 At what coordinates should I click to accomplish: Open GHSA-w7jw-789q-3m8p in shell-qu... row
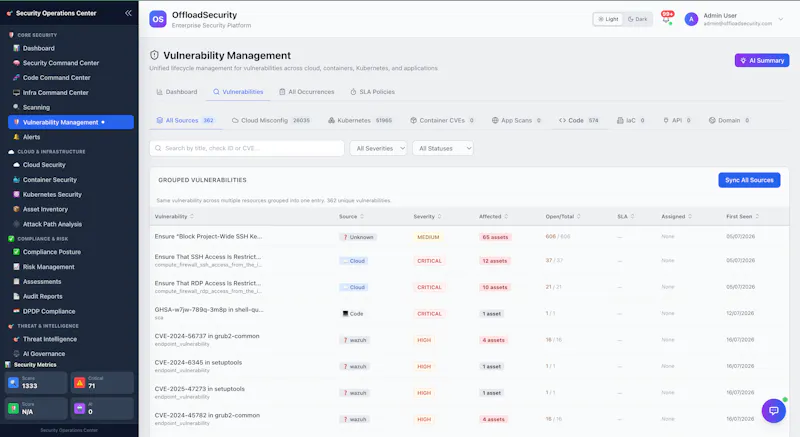(469, 313)
